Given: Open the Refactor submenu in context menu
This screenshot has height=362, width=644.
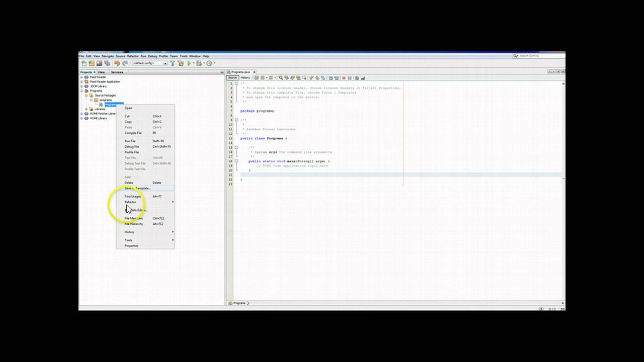Looking at the screenshot, I should click(145, 202).
